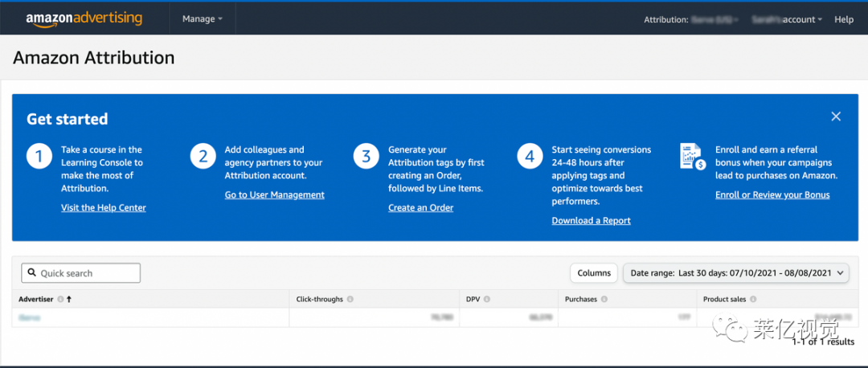This screenshot has width=868, height=368.
Task: Click the Product sales column header
Action: coord(725,300)
